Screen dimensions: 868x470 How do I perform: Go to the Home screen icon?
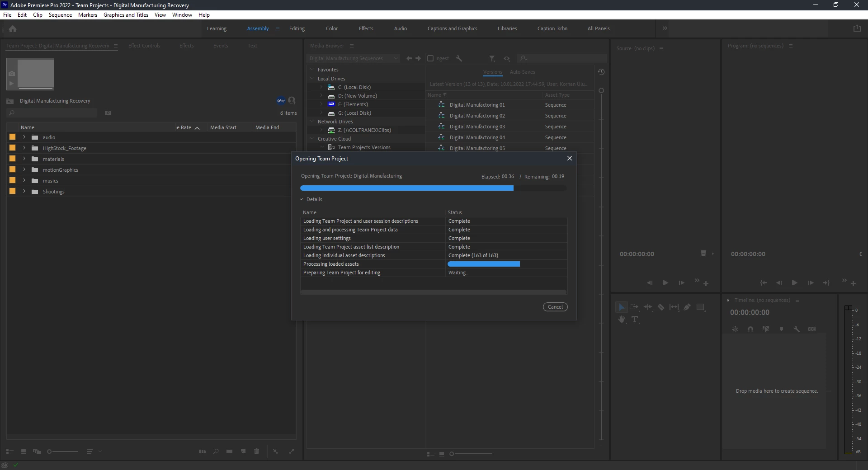click(x=13, y=29)
